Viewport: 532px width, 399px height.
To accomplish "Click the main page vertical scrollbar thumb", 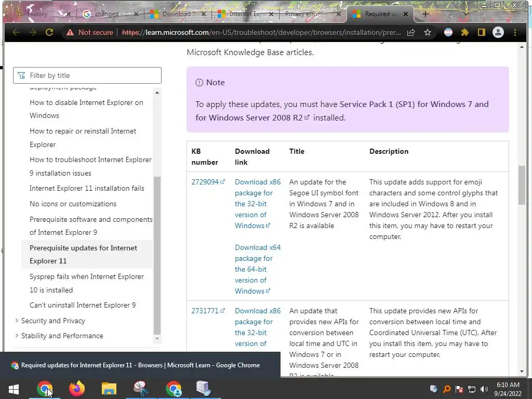I will [x=522, y=185].
